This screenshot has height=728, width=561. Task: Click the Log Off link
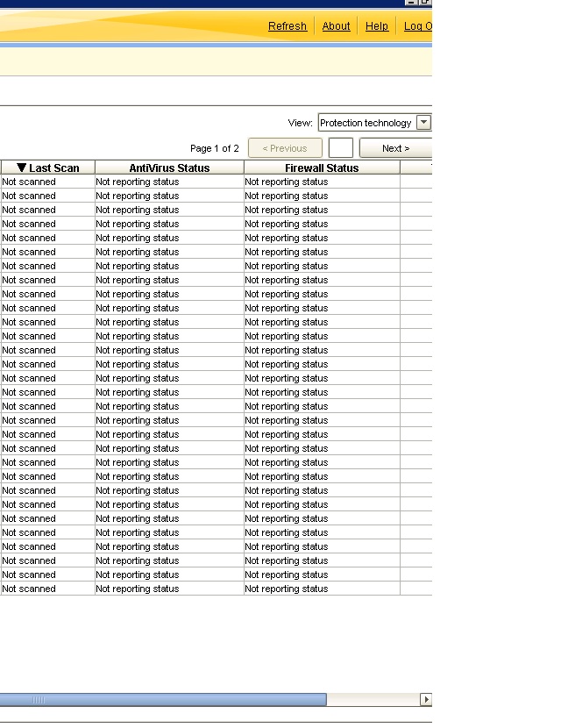point(417,26)
